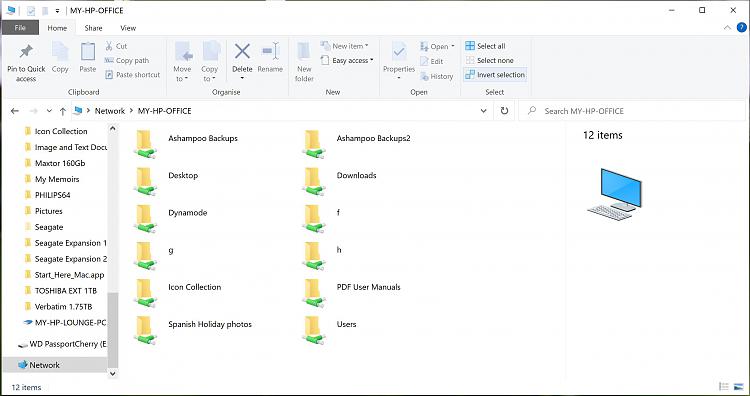Select Network in navigation pane
This screenshot has width=750, height=396.
[55, 365]
